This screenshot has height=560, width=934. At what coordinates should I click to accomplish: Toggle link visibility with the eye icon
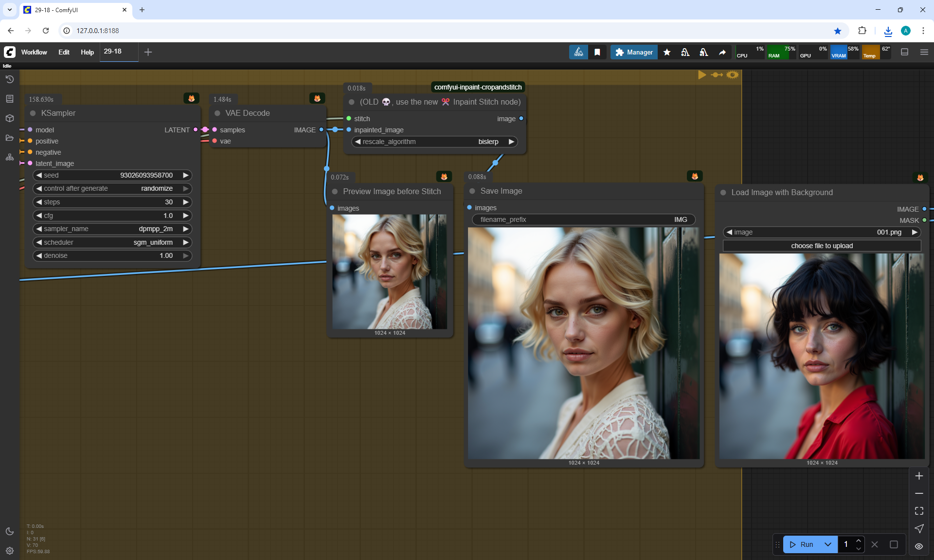pyautogui.click(x=919, y=546)
